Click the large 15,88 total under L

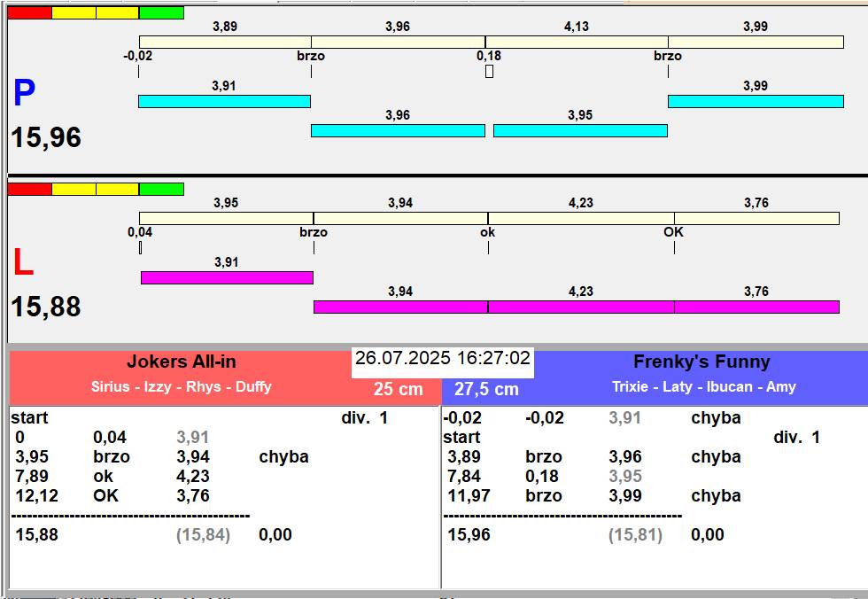point(46,307)
